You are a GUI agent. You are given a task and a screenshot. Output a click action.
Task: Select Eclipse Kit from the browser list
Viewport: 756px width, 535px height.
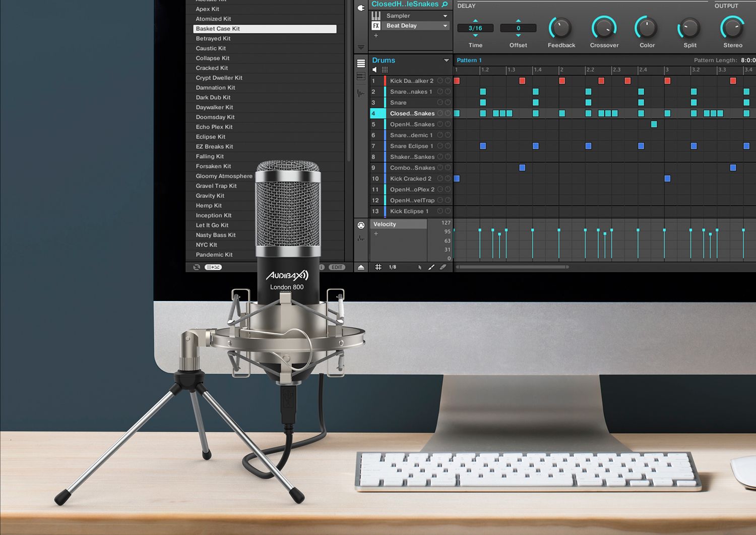click(211, 137)
